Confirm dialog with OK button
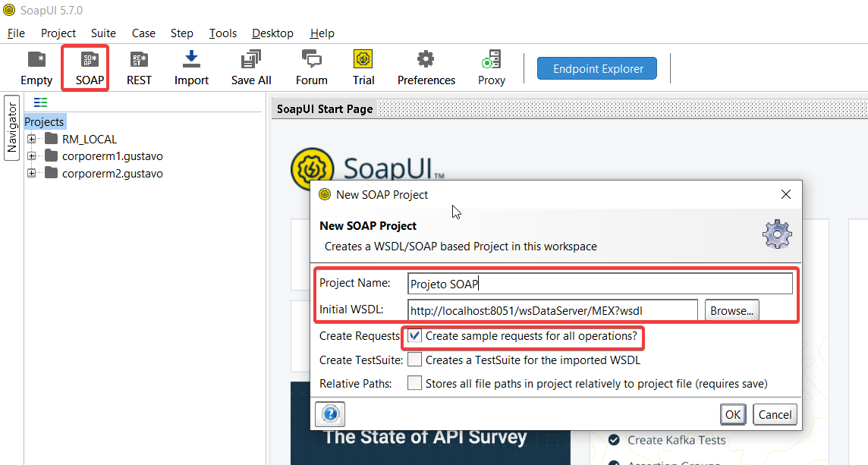The width and height of the screenshot is (868, 465). point(733,415)
